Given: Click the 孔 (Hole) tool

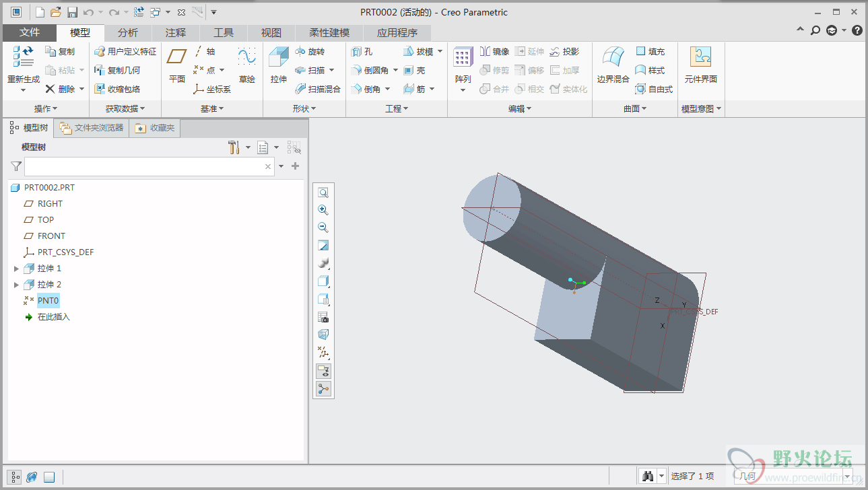Looking at the screenshot, I should tap(362, 51).
